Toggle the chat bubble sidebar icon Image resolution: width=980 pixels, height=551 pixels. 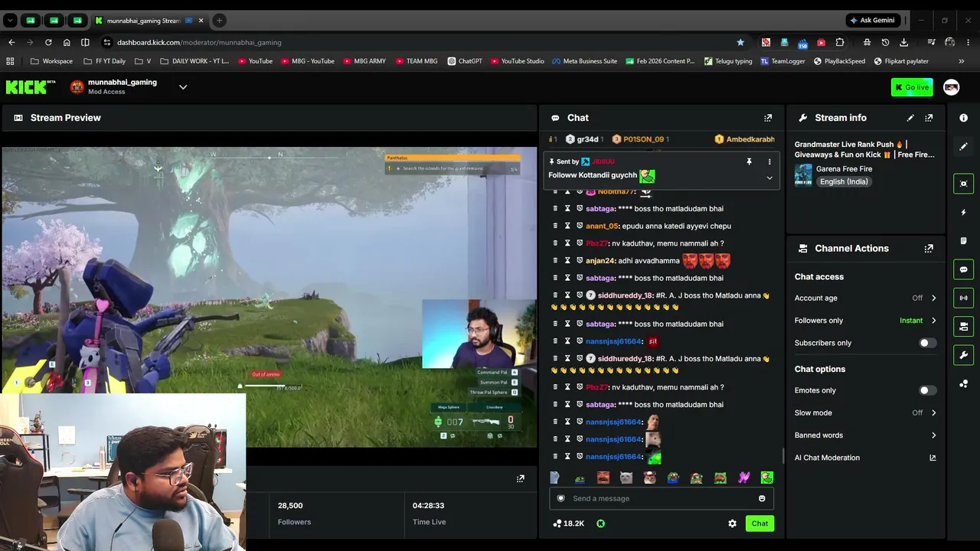pyautogui.click(x=963, y=269)
